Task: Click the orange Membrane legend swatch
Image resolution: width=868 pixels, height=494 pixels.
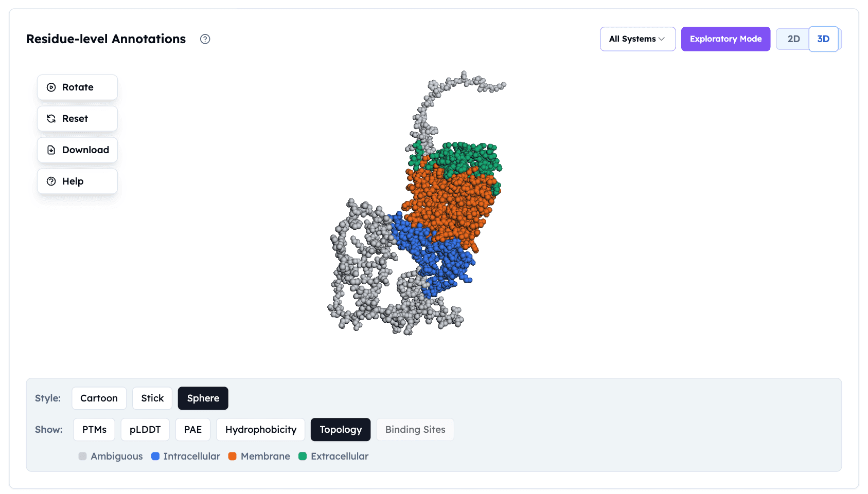Action: click(x=233, y=456)
